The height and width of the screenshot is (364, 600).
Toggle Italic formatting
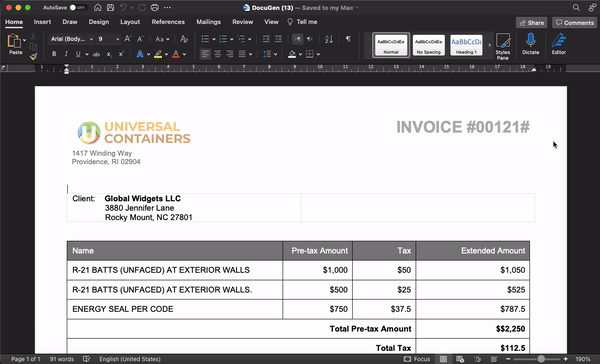click(x=66, y=54)
